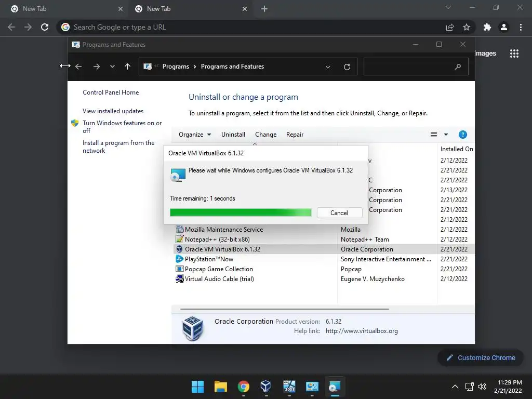Select Virtual Audio Cable (trial) entry
The image size is (532, 399).
324,278
